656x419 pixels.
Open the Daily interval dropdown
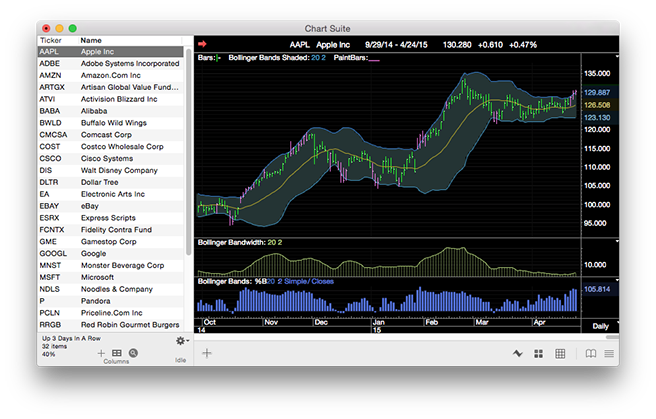(x=603, y=326)
